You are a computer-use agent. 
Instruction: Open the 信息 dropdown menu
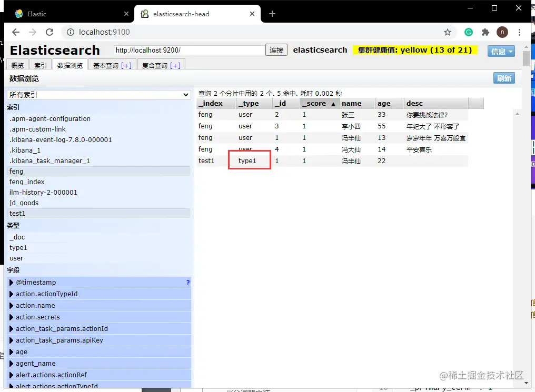click(x=501, y=51)
